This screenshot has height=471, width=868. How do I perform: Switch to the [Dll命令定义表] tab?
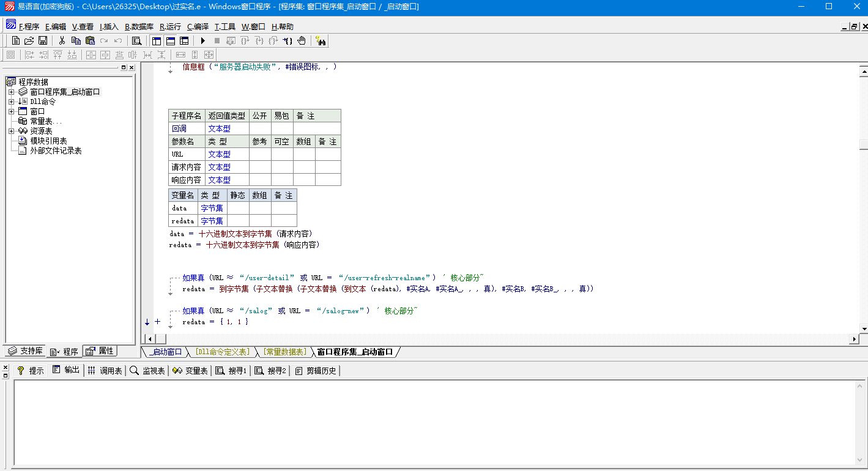click(x=223, y=352)
